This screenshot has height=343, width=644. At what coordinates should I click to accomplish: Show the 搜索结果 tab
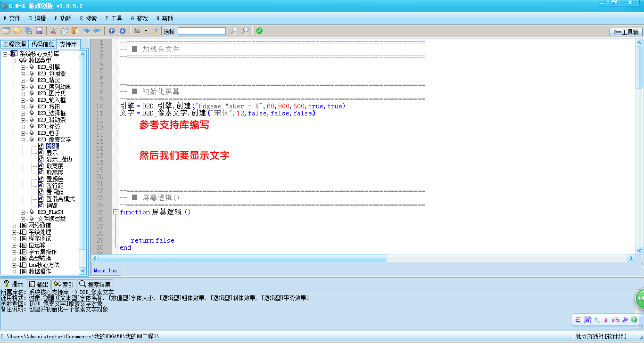click(x=95, y=284)
